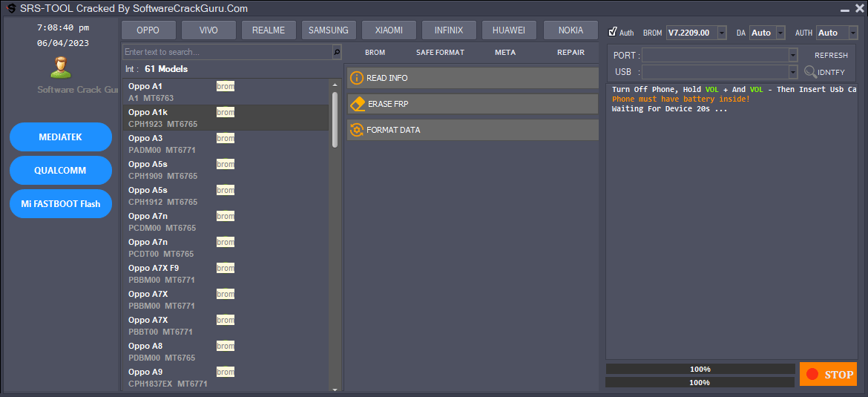Select Oppo A5s CPH1909 model
Viewport: 868px width, 397px height.
[x=226, y=170]
